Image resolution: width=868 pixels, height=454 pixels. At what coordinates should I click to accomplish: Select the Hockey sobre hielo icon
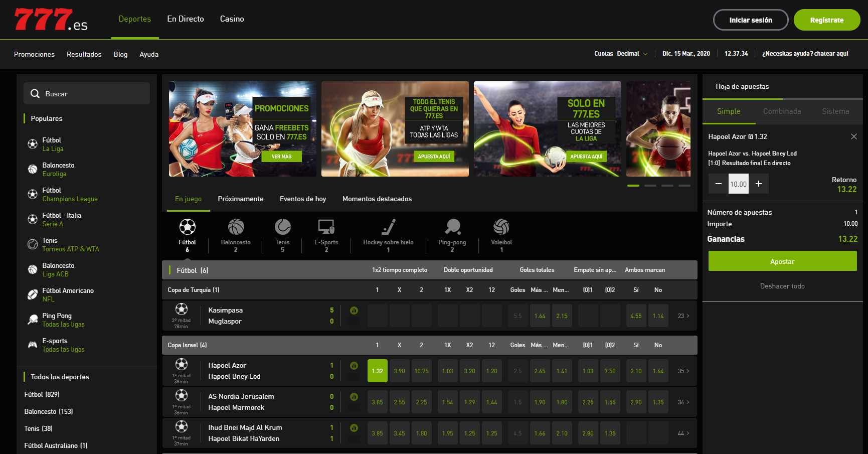coord(388,227)
